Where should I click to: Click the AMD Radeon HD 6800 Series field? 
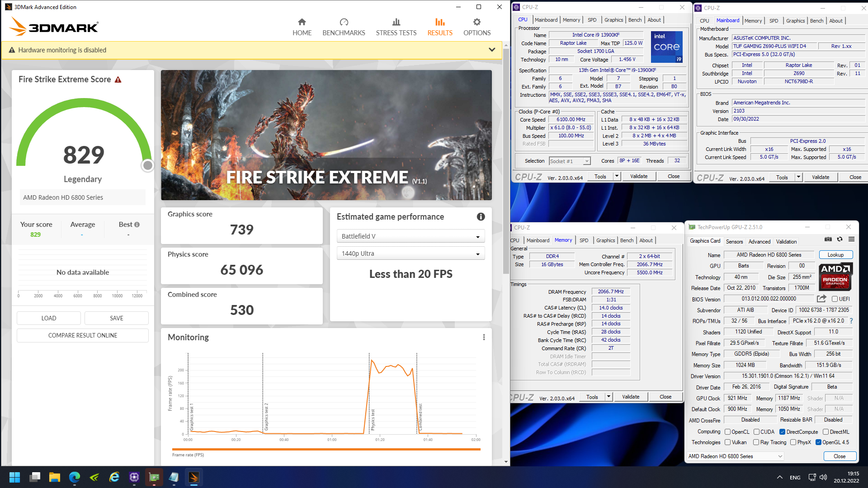coord(82,197)
